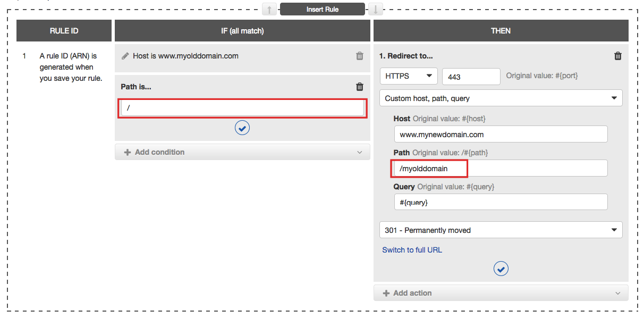The height and width of the screenshot is (318, 644).
Task: Click the Insert Rule button
Action: (323, 10)
